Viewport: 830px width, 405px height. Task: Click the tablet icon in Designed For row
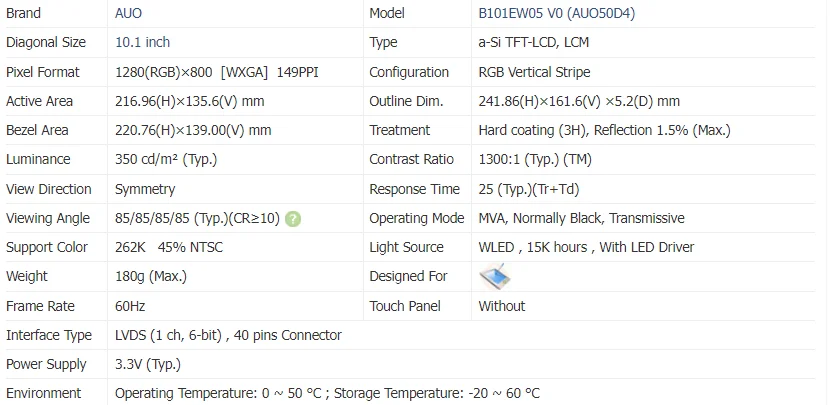(495, 276)
